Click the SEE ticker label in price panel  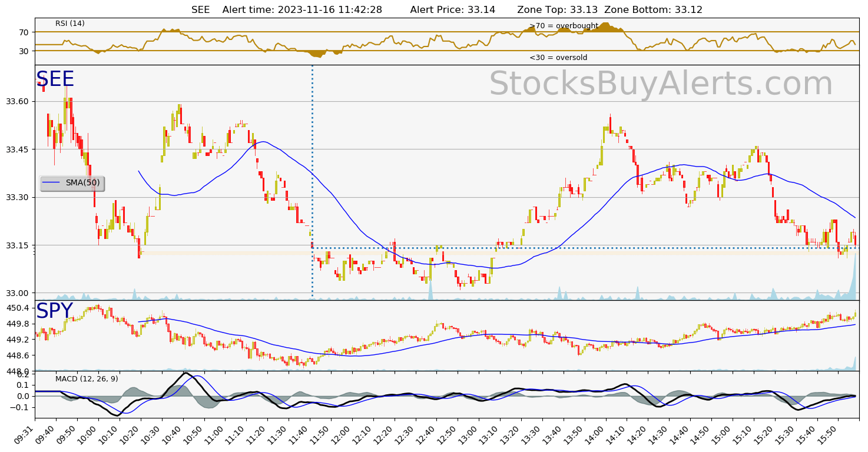coord(55,79)
